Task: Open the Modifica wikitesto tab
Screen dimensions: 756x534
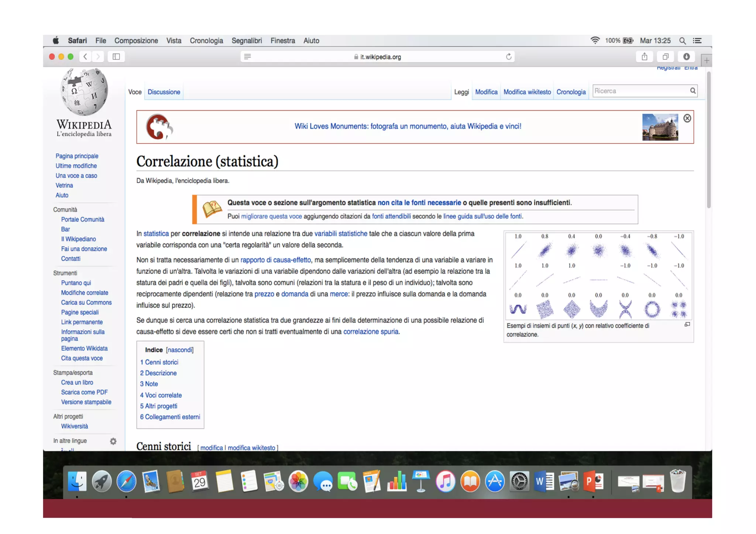Action: pos(527,92)
